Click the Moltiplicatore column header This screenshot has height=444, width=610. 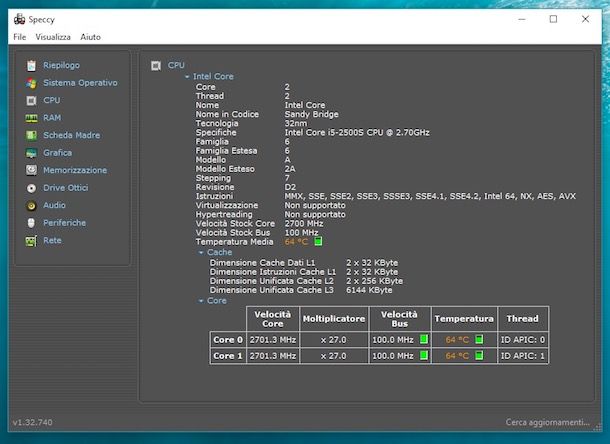pos(334,319)
